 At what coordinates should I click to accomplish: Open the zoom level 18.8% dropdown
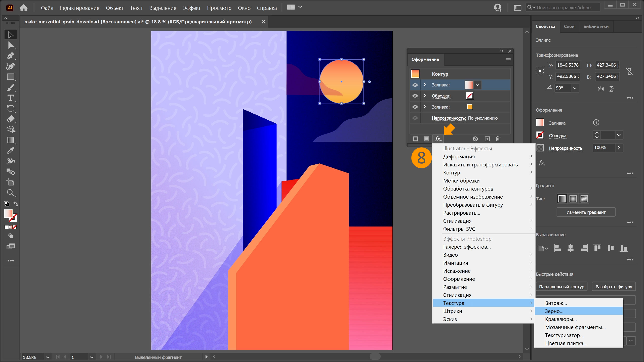[x=47, y=357]
